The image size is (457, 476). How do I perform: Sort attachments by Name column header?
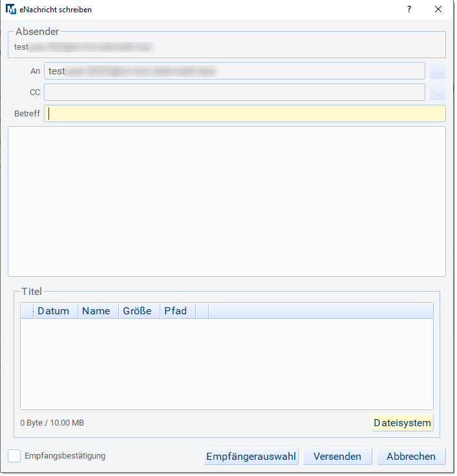(x=98, y=311)
